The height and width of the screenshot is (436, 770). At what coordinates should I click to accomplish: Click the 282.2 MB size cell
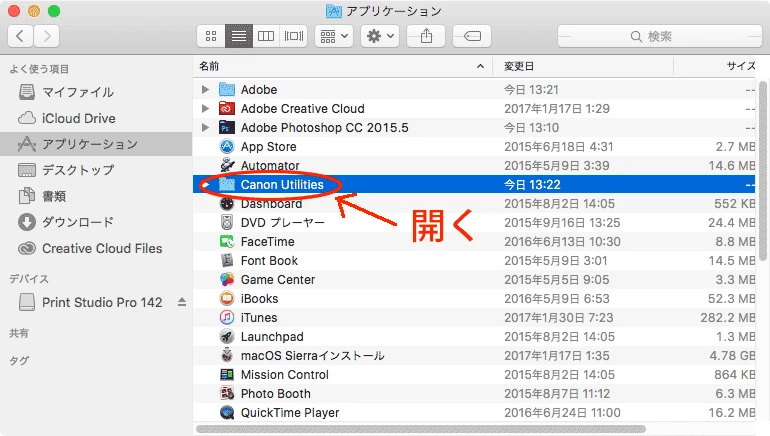[x=728, y=318]
